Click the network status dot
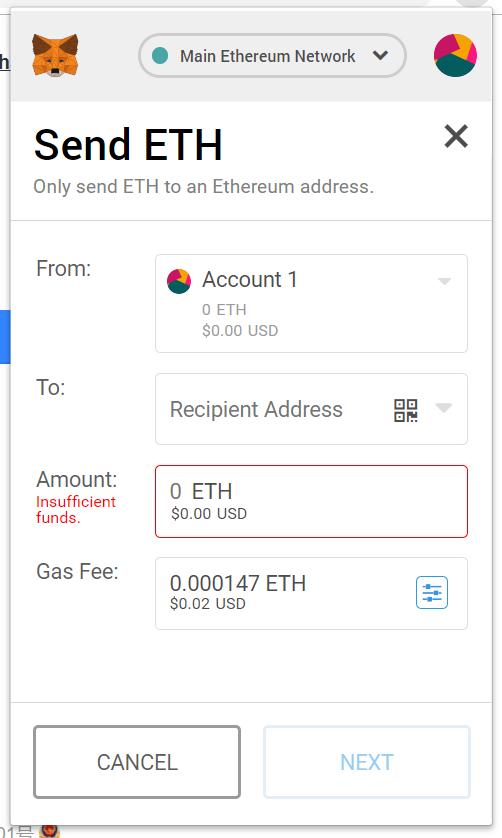Screen dimensions: 502x838 160,56
